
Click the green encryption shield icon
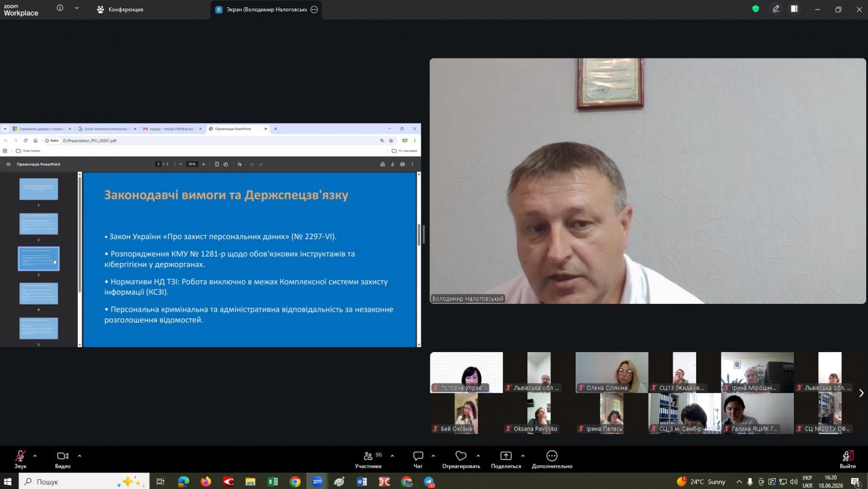[755, 9]
